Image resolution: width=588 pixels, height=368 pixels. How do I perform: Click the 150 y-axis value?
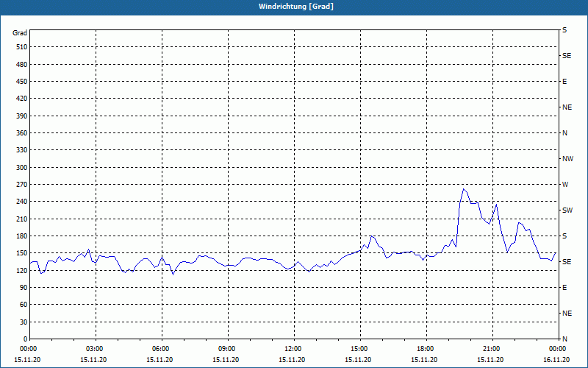click(x=22, y=253)
